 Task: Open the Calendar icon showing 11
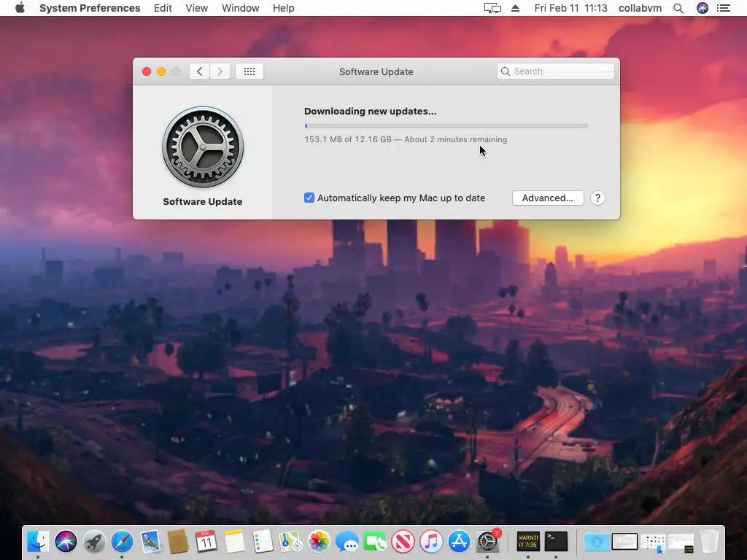click(206, 542)
